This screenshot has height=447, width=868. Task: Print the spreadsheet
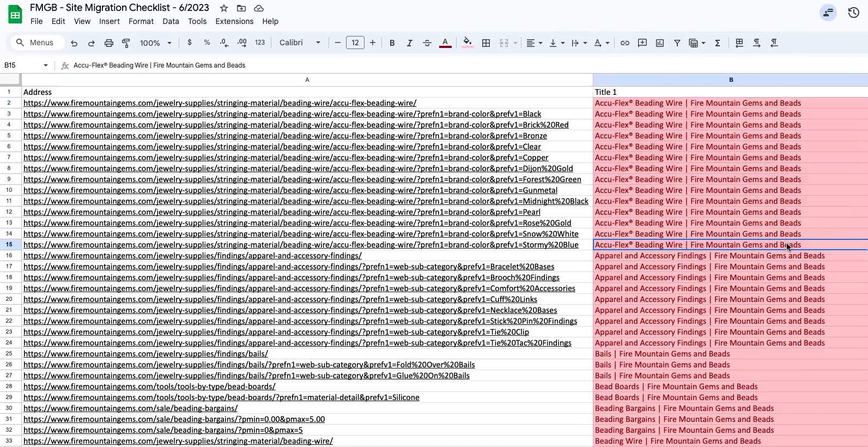click(x=109, y=43)
